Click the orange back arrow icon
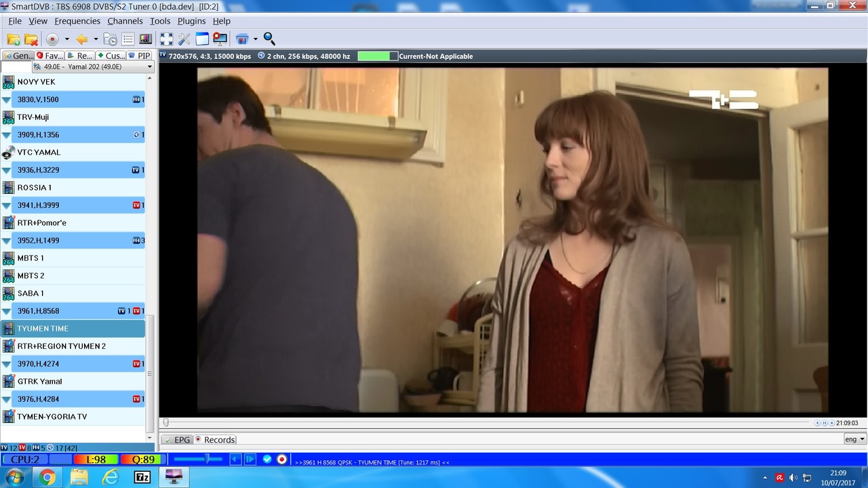The width and height of the screenshot is (868, 488). coord(82,39)
